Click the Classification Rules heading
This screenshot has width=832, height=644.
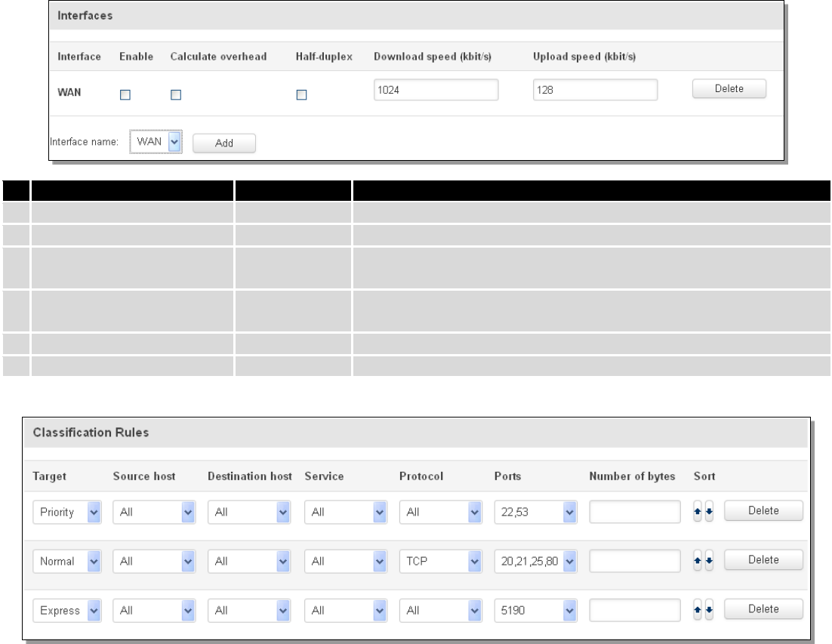(91, 433)
